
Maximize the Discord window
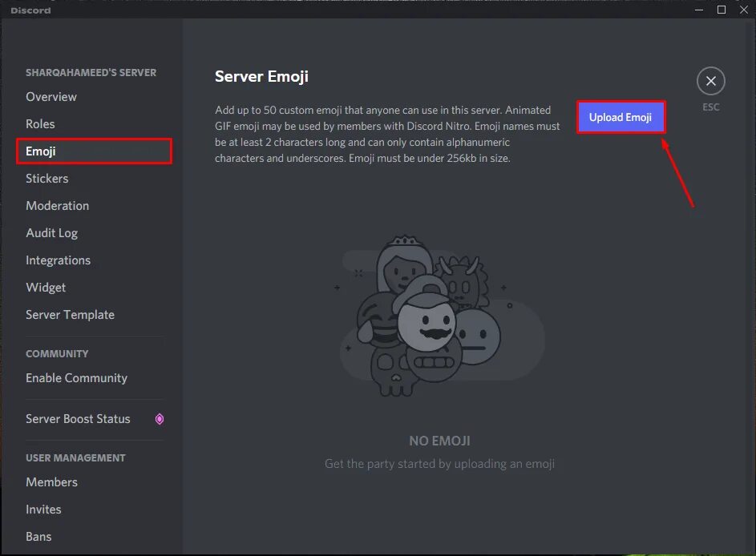tap(722, 10)
